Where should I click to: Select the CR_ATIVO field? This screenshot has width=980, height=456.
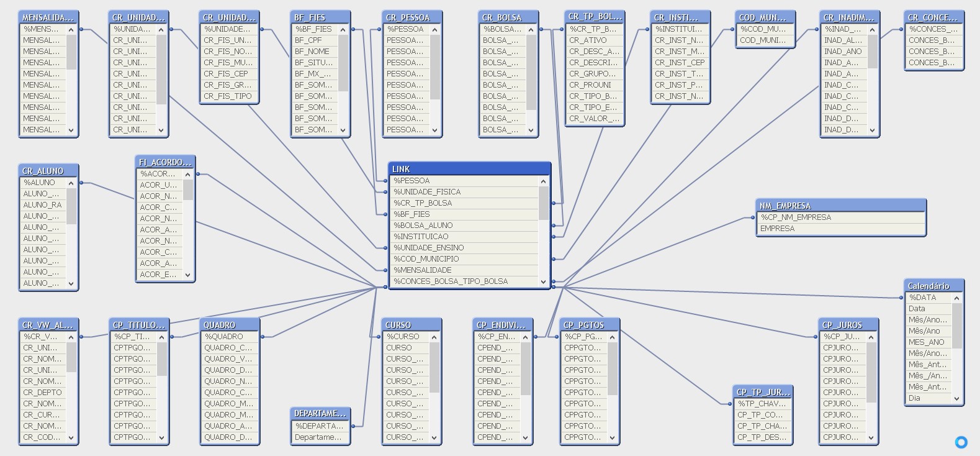click(x=595, y=40)
